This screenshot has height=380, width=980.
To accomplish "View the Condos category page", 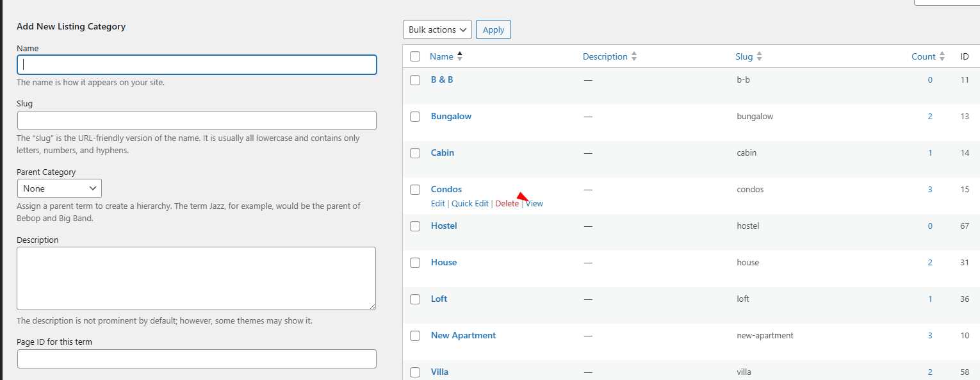I will click(535, 204).
